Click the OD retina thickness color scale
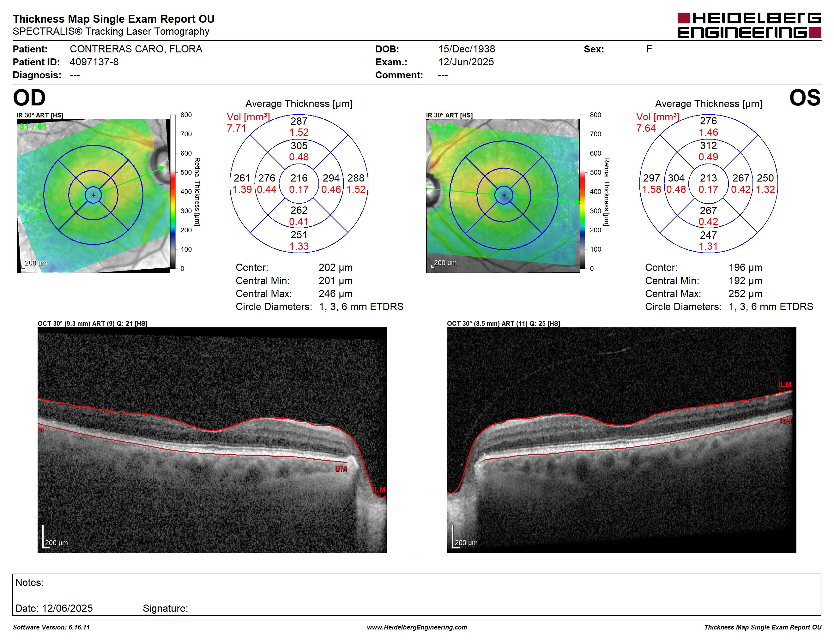The image size is (834, 644). tap(173, 192)
